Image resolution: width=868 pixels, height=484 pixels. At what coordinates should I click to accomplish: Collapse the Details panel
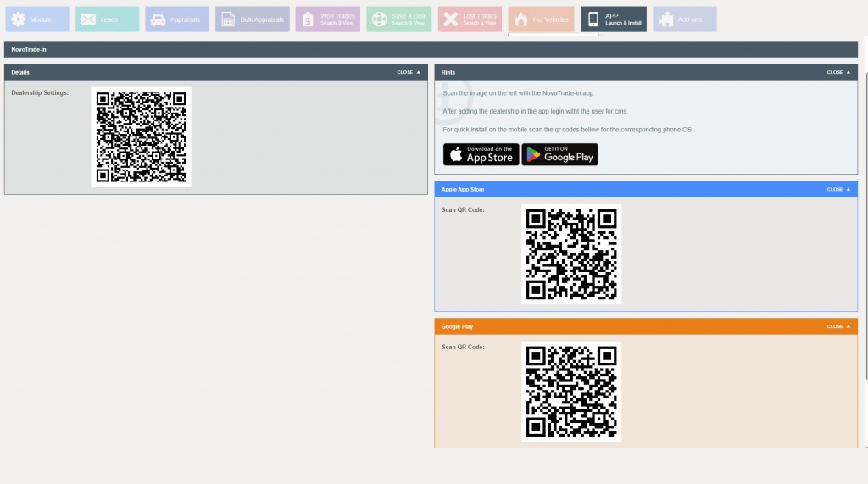pyautogui.click(x=409, y=72)
